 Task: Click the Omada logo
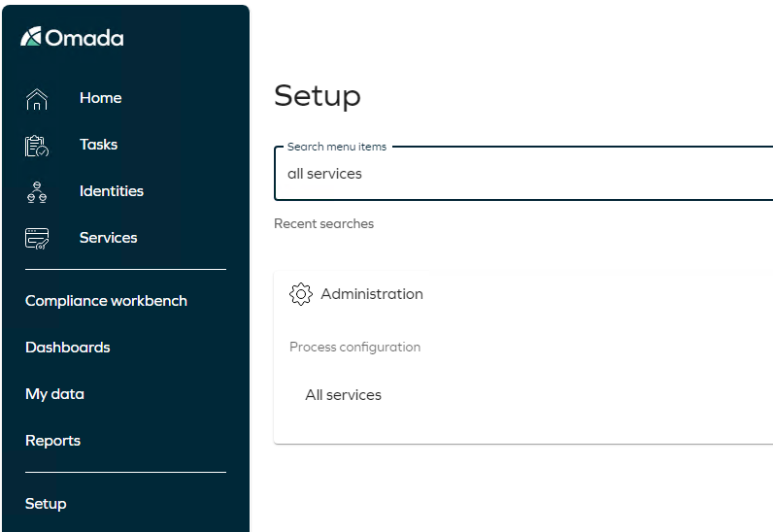pyautogui.click(x=72, y=37)
